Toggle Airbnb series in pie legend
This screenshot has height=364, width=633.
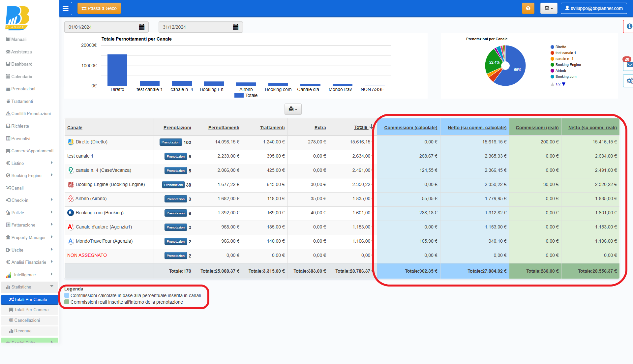[560, 71]
